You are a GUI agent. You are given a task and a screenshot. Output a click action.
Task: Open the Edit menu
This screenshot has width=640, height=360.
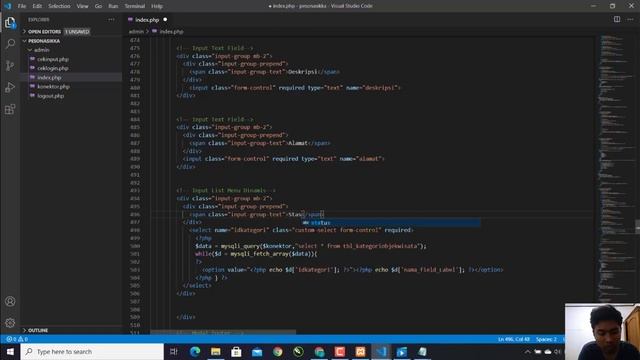click(x=37, y=6)
